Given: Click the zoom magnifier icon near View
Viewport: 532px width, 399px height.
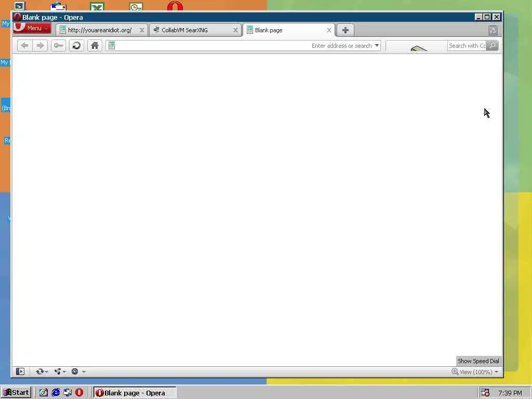Looking at the screenshot, I should 455,371.
